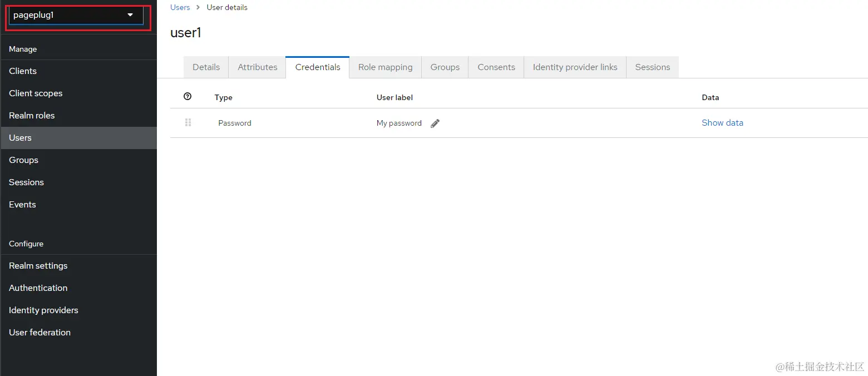Screen dimensions: 868x376
Task: Go to Authentication configuration
Action: (78, 288)
